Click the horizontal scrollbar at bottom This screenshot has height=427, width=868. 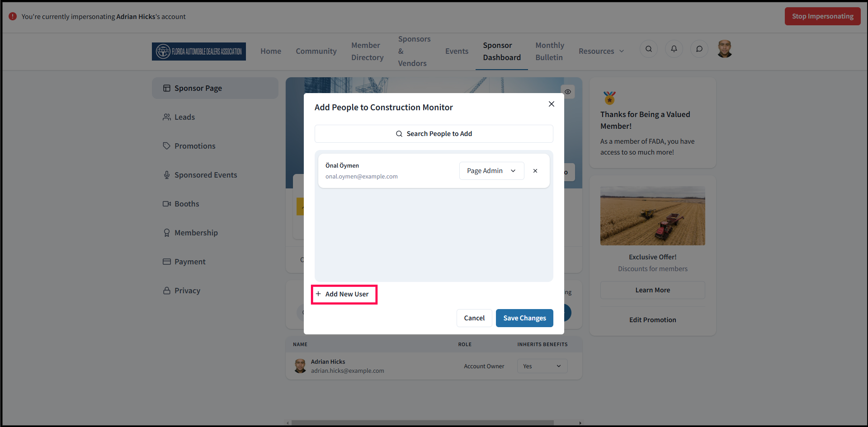click(x=423, y=423)
